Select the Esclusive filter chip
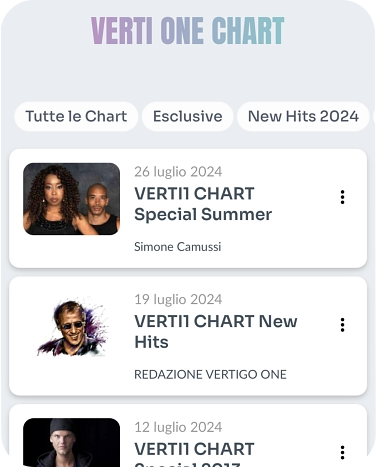Screen dimensions: 376x468 [x=188, y=116]
